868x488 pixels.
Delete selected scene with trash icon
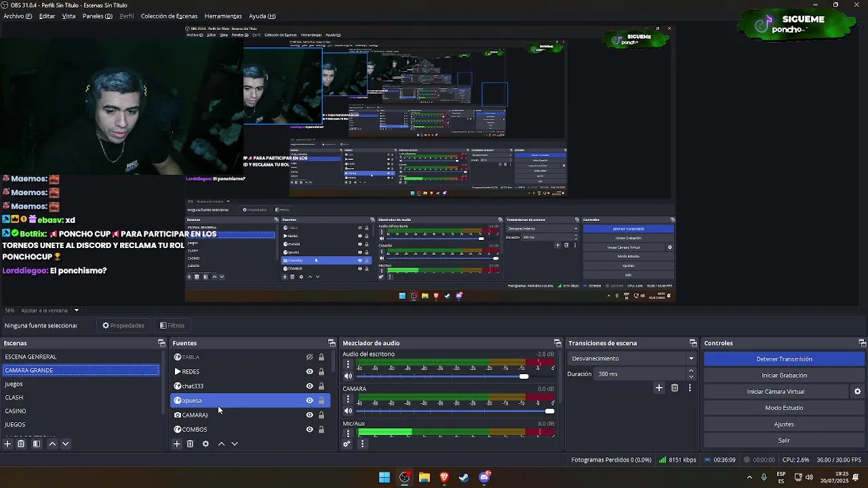(21, 444)
